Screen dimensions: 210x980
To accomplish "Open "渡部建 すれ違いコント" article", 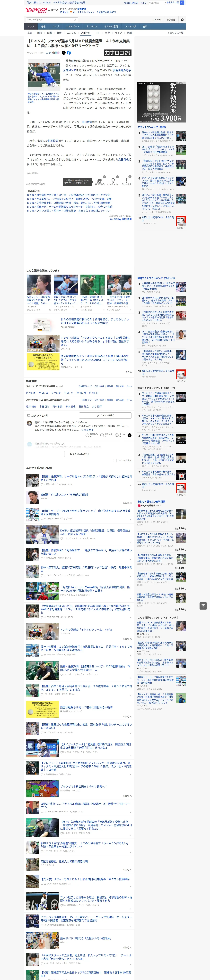I will point(64,494).
